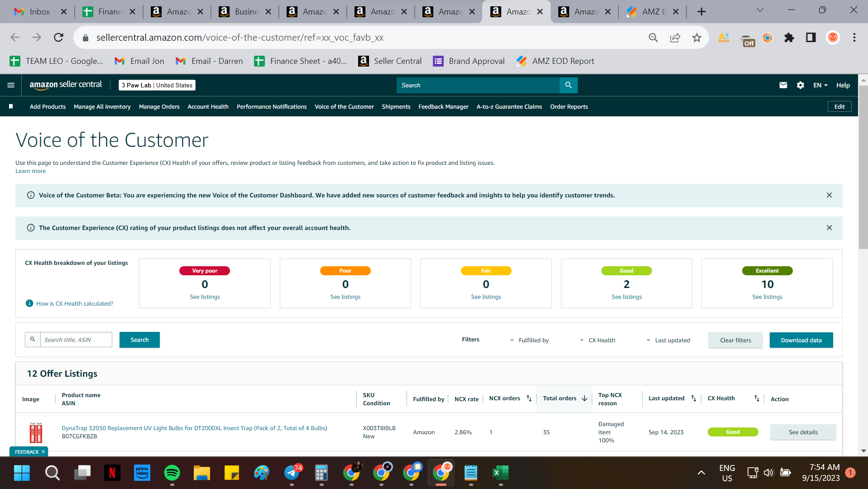Open the Chrome three-dot menu
The height and width of the screenshot is (489, 868).
tap(854, 38)
